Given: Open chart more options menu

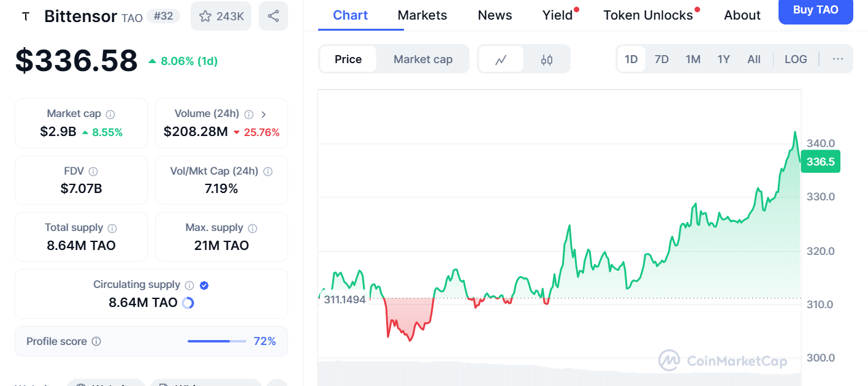Looking at the screenshot, I should click(838, 59).
